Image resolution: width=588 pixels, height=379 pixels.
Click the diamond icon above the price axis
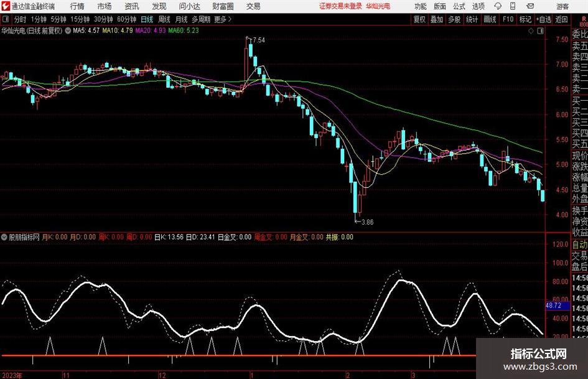pyautogui.click(x=531, y=31)
